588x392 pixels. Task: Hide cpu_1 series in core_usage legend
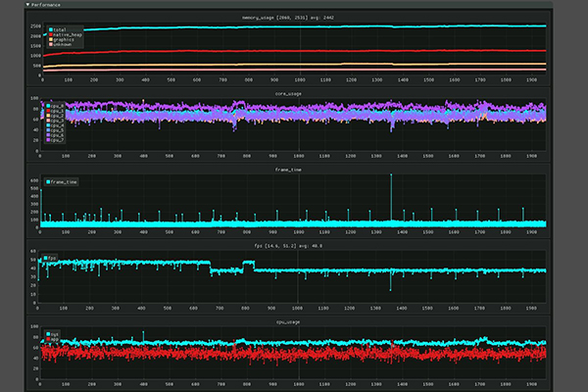[48, 110]
